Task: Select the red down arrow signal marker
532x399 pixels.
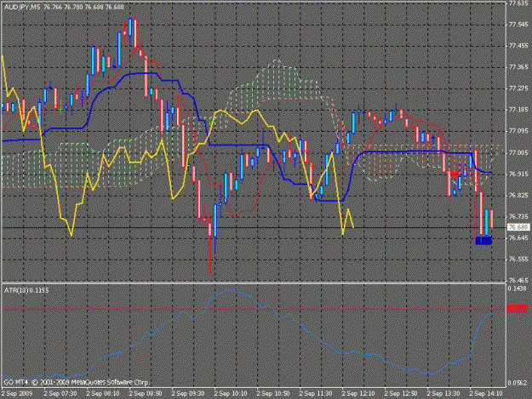Action: pos(454,174)
